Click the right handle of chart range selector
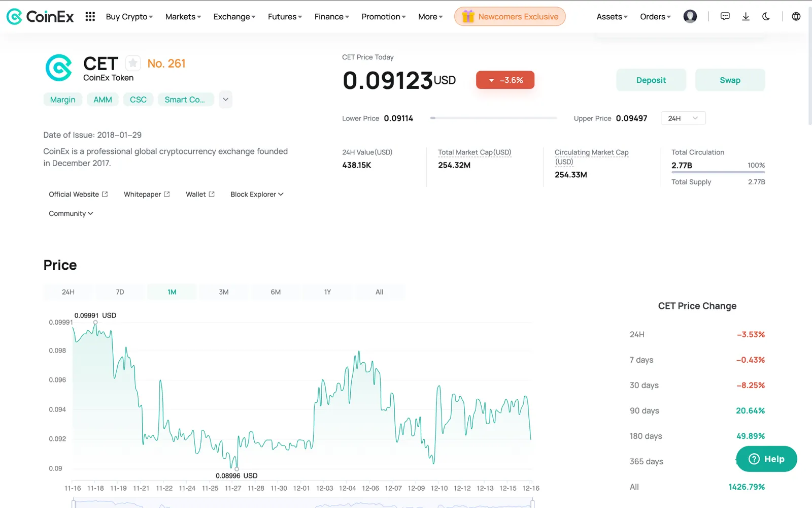The height and width of the screenshot is (508, 812). tap(532, 503)
